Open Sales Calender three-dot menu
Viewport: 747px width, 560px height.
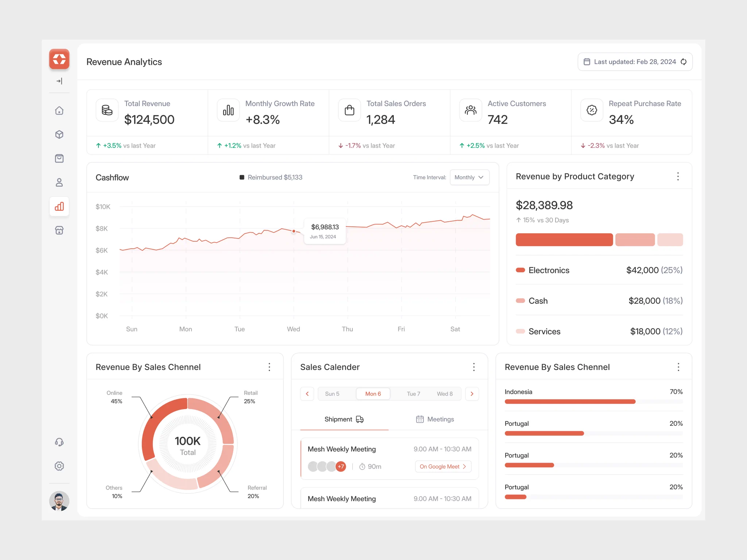click(x=474, y=367)
